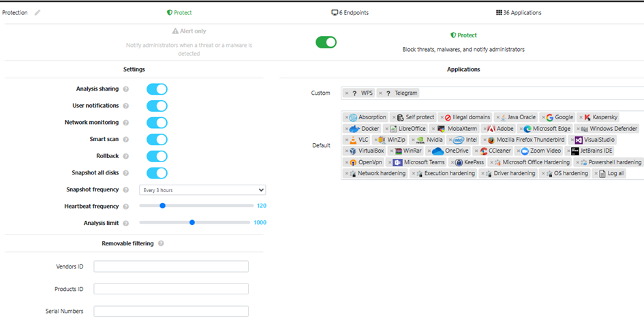Click help icon next to Rollback
The image size is (644, 321).
coord(126,156)
